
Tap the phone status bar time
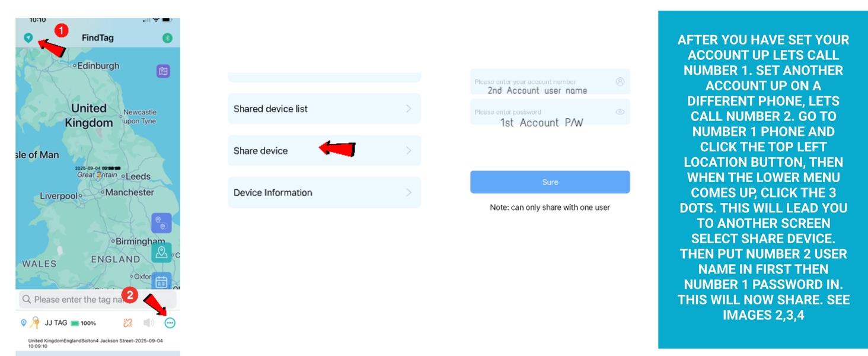click(x=37, y=20)
